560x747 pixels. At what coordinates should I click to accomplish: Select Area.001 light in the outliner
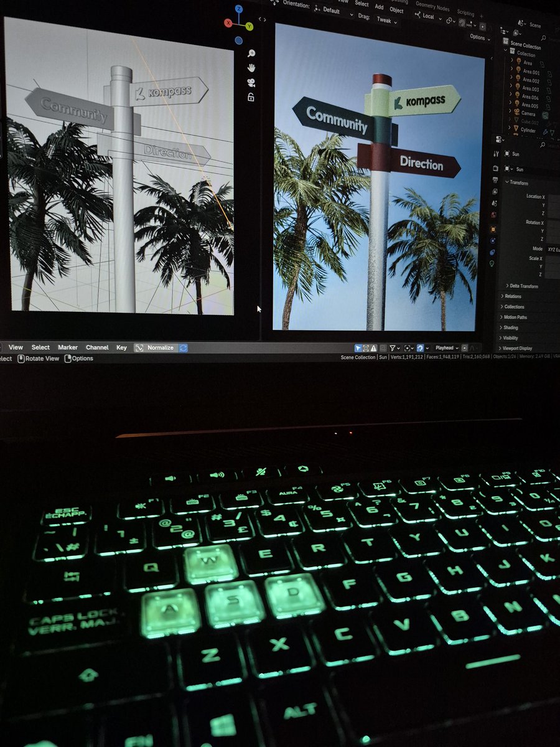531,72
